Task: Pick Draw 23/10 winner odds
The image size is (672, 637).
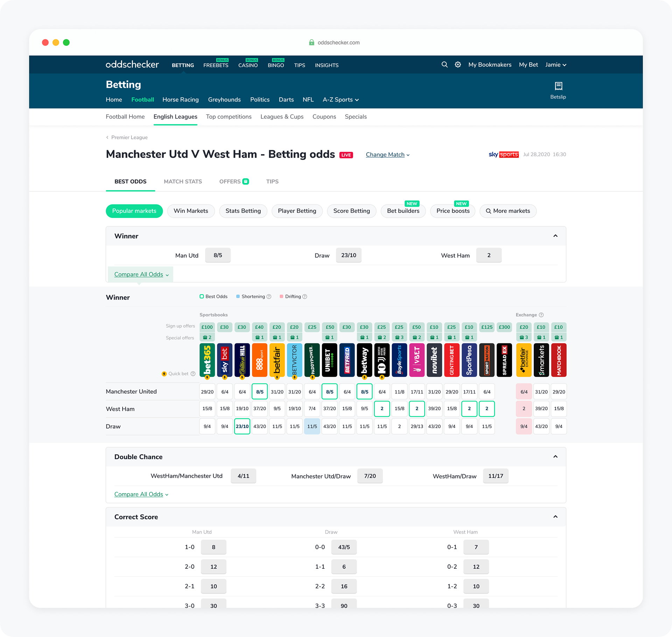Action: [349, 255]
